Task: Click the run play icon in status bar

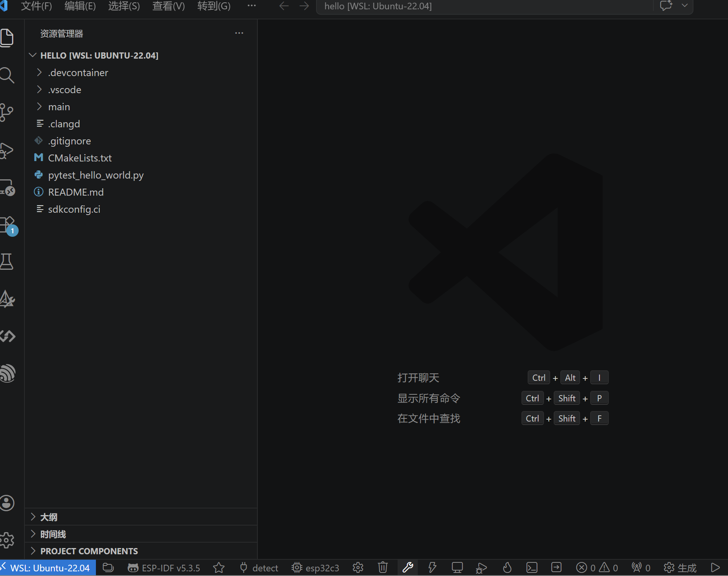Action: tap(715, 568)
